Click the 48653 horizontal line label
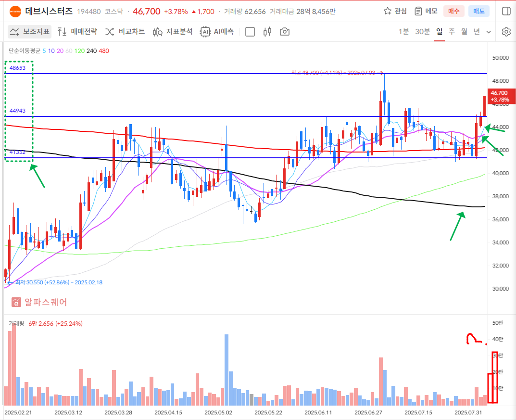 (x=17, y=68)
